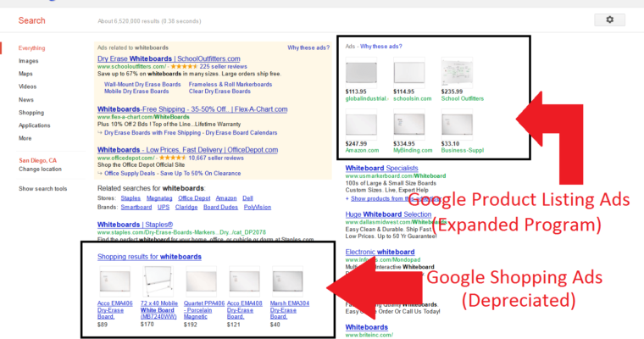644x339 pixels.
Task: Click the Staples related store link
Action: point(130,198)
